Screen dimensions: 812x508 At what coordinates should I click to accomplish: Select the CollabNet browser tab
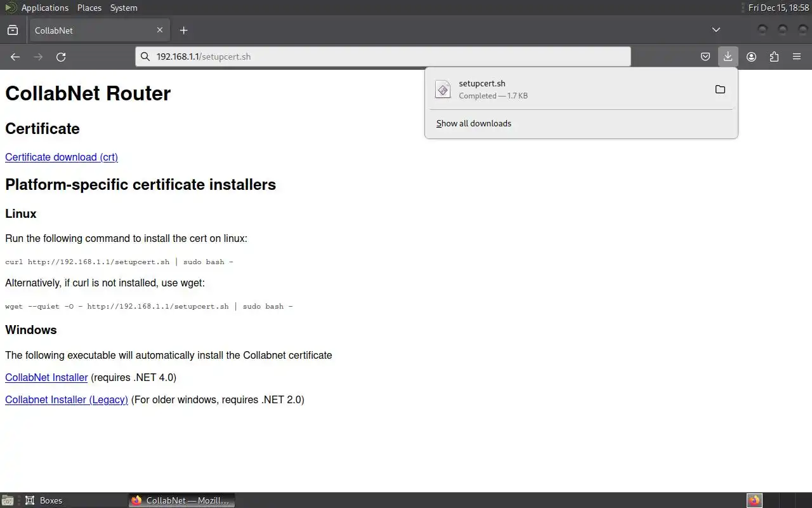(x=98, y=30)
